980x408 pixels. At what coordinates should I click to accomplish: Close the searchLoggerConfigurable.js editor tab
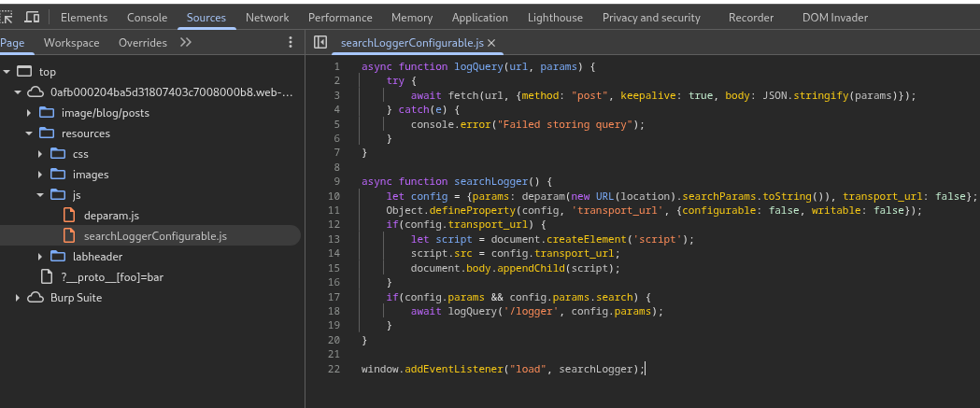coord(491,43)
